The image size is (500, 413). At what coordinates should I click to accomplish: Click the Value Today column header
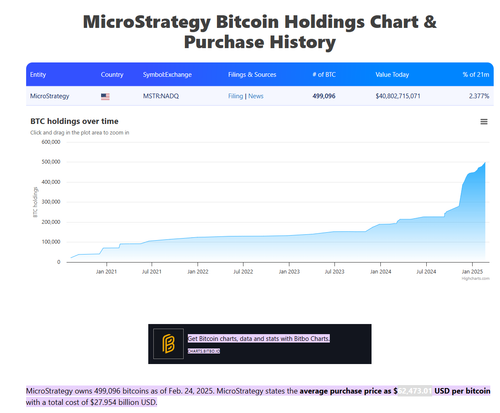[392, 75]
